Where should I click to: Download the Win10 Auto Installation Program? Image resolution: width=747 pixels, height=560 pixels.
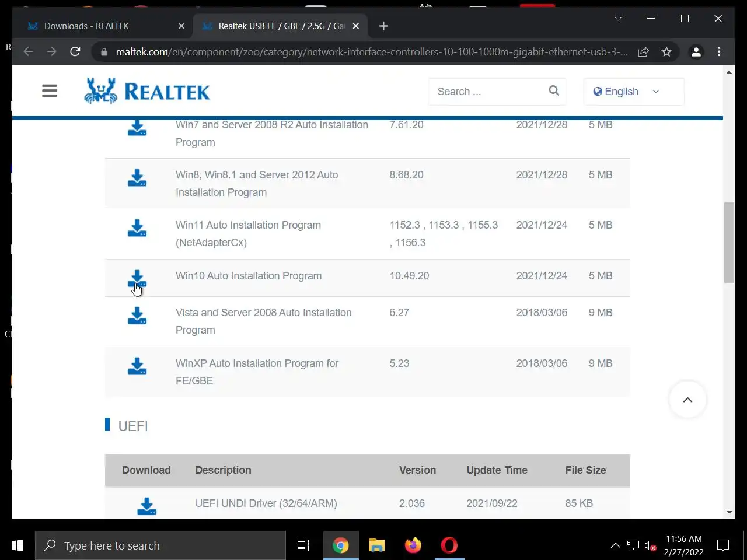pyautogui.click(x=137, y=279)
